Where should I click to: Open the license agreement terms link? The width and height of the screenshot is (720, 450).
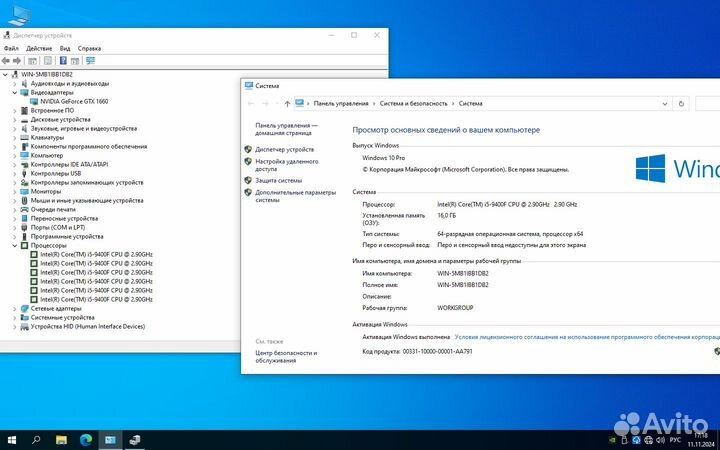[587, 337]
